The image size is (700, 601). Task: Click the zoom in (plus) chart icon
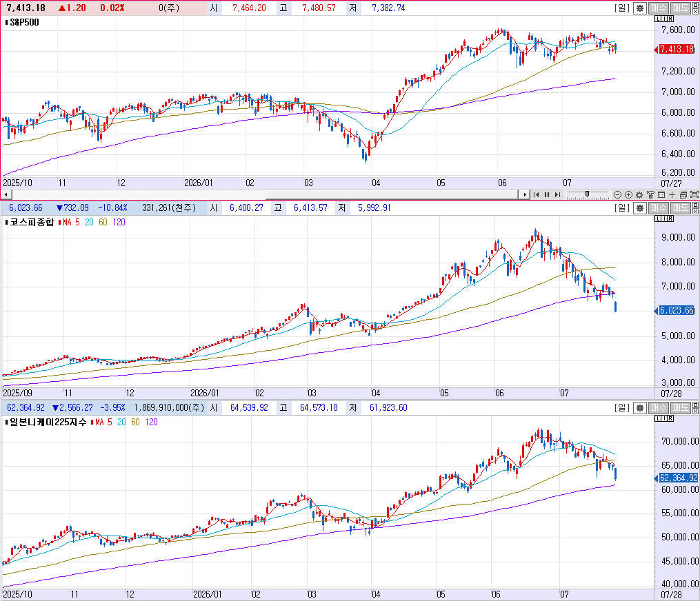click(628, 194)
